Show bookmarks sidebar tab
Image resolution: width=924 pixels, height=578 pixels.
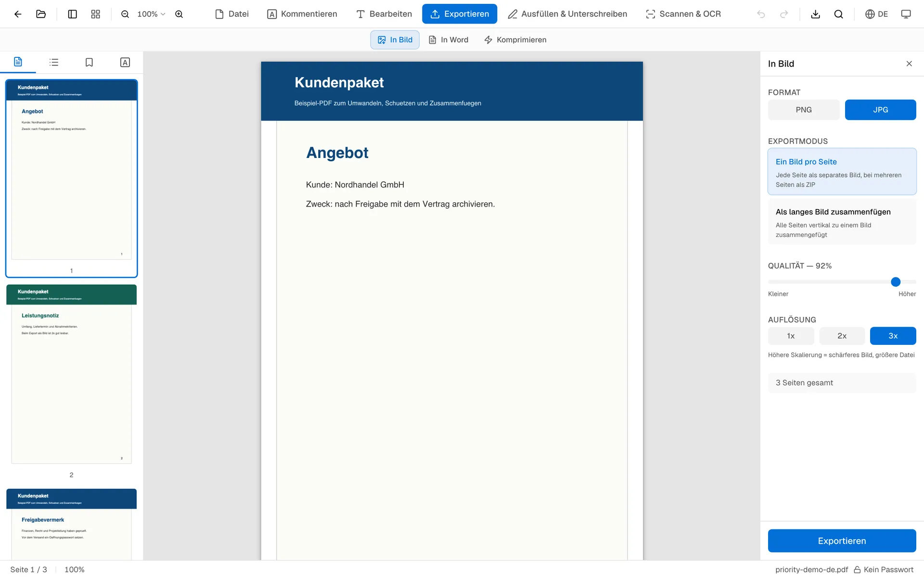89,62
